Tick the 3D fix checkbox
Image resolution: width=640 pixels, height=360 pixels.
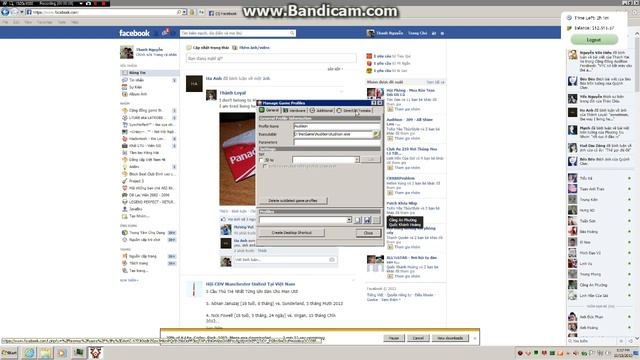pyautogui.click(x=262, y=160)
